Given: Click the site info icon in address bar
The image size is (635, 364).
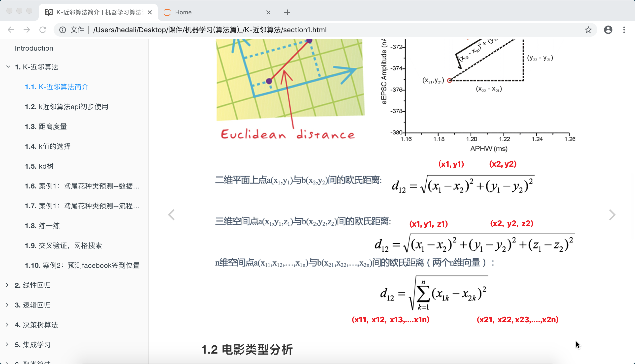Looking at the screenshot, I should coord(63,30).
